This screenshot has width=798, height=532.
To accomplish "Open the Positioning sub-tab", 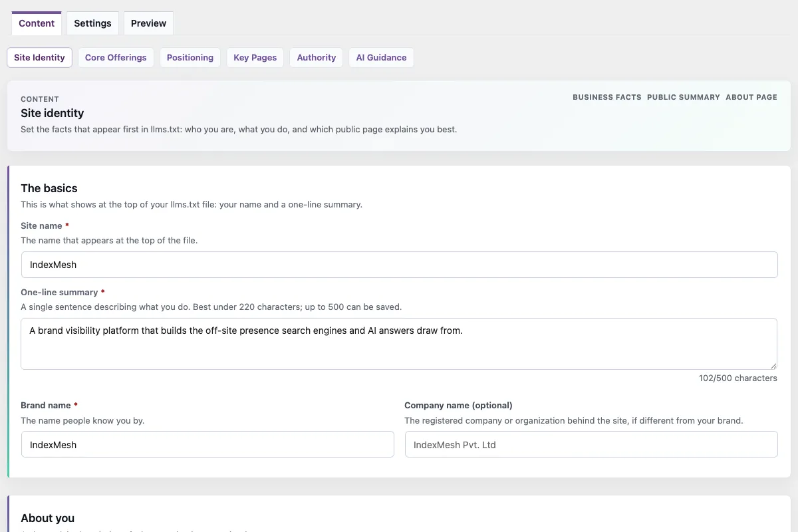I will [x=190, y=57].
